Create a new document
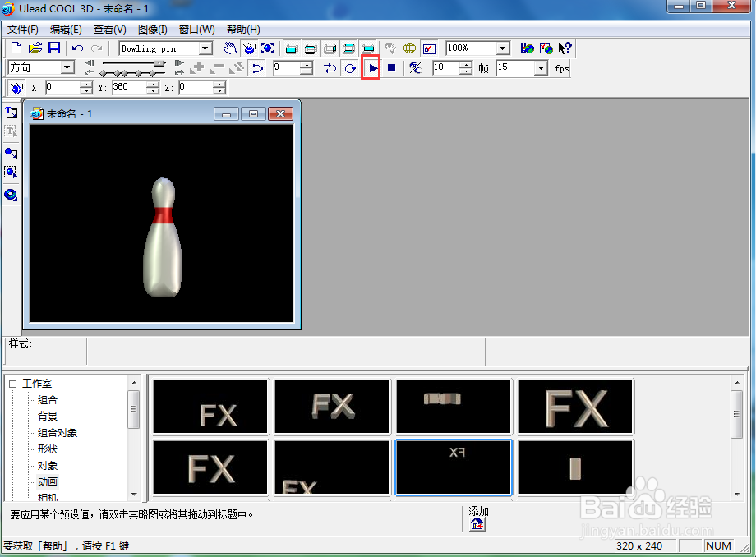Image resolution: width=756 pixels, height=557 pixels. click(16, 48)
